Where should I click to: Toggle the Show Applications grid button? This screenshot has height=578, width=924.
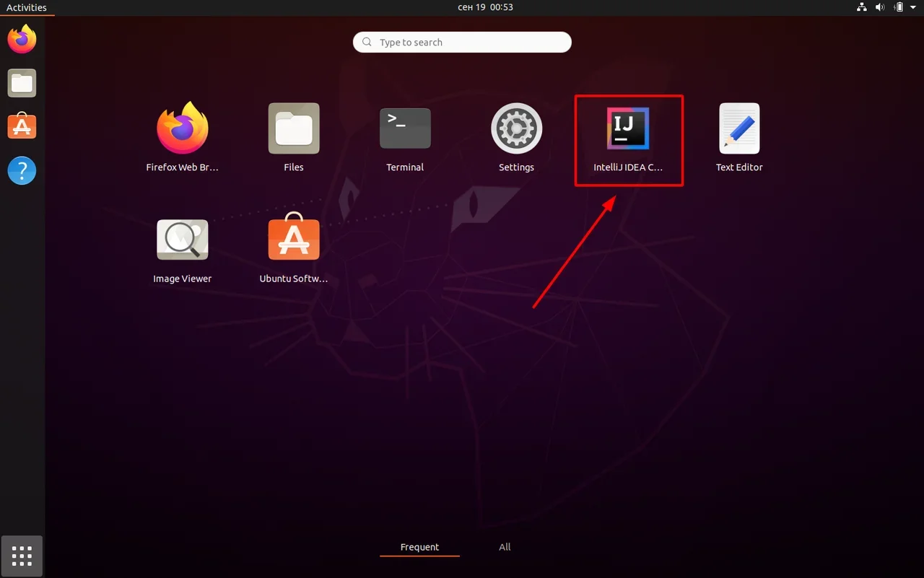tap(22, 556)
